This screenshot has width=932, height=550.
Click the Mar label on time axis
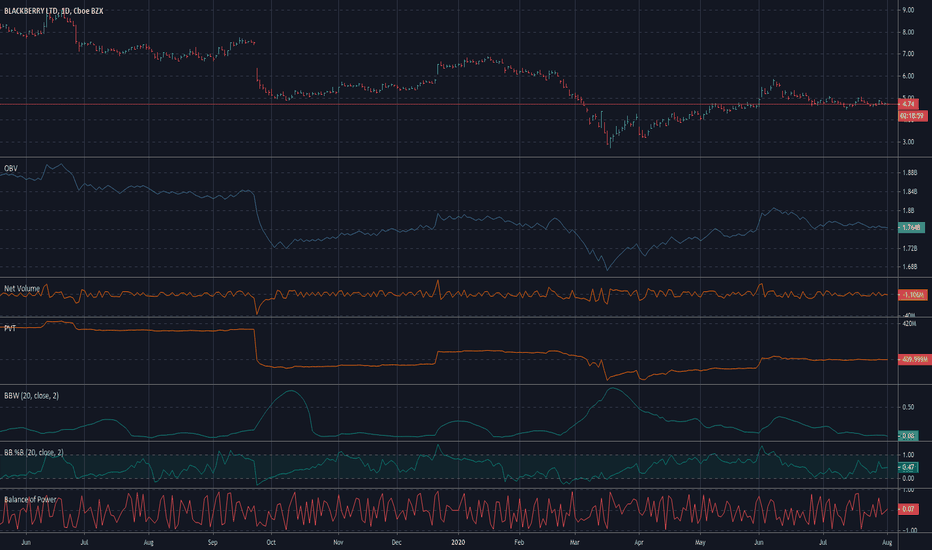[575, 542]
